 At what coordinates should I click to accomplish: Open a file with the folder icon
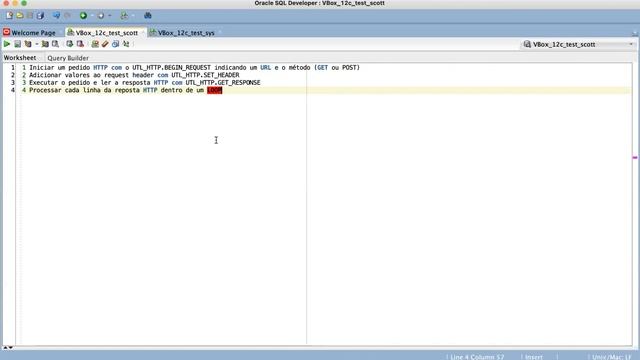[20, 16]
